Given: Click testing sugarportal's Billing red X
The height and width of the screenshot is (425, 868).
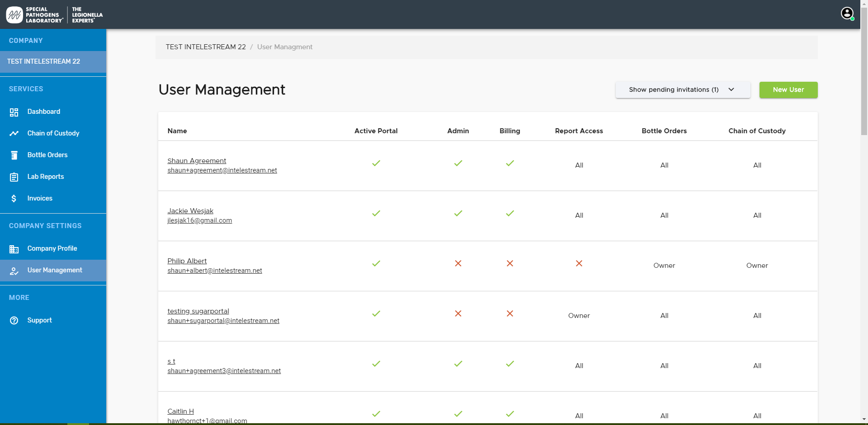Looking at the screenshot, I should 510,313.
